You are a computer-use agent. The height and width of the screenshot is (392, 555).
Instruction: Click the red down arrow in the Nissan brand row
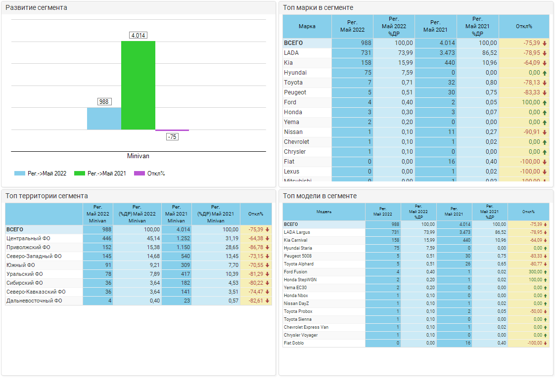point(545,132)
